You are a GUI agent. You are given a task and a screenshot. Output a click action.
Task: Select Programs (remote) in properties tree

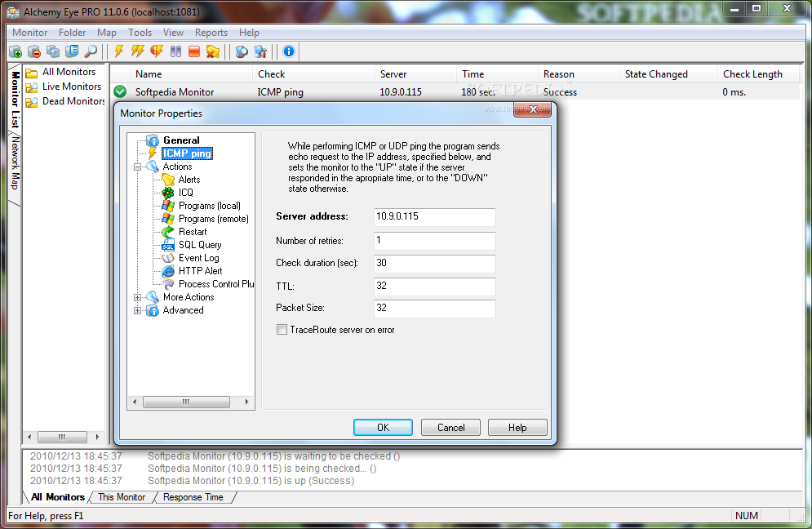click(213, 219)
